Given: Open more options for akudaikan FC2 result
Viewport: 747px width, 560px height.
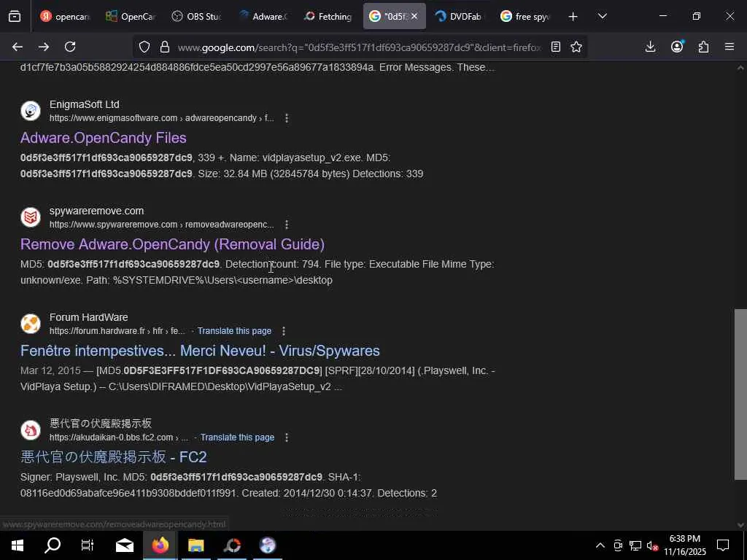Looking at the screenshot, I should 286,437.
